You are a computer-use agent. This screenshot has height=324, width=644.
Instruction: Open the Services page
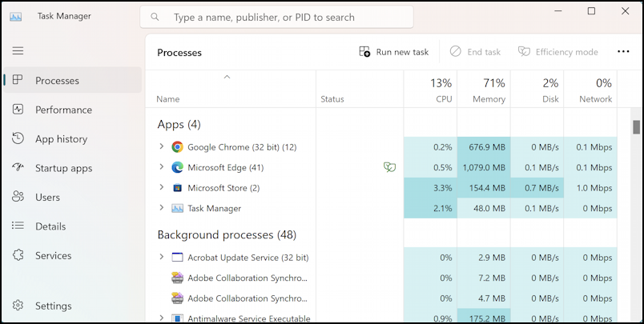click(73, 255)
